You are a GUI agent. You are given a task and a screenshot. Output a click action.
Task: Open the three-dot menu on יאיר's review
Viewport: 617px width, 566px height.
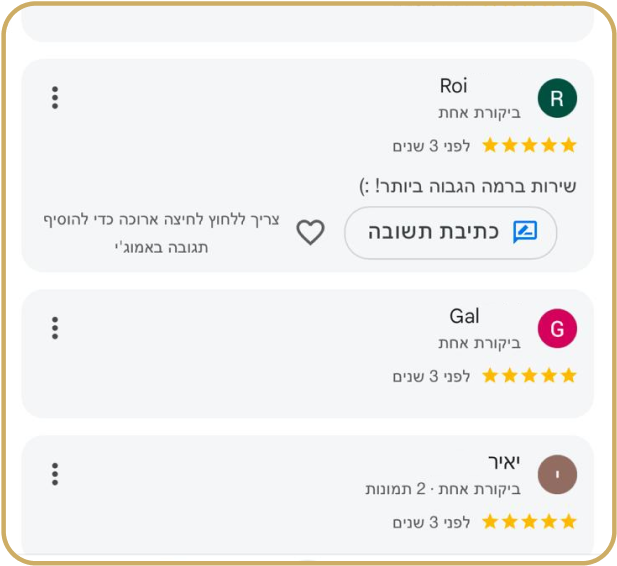pyautogui.click(x=55, y=474)
